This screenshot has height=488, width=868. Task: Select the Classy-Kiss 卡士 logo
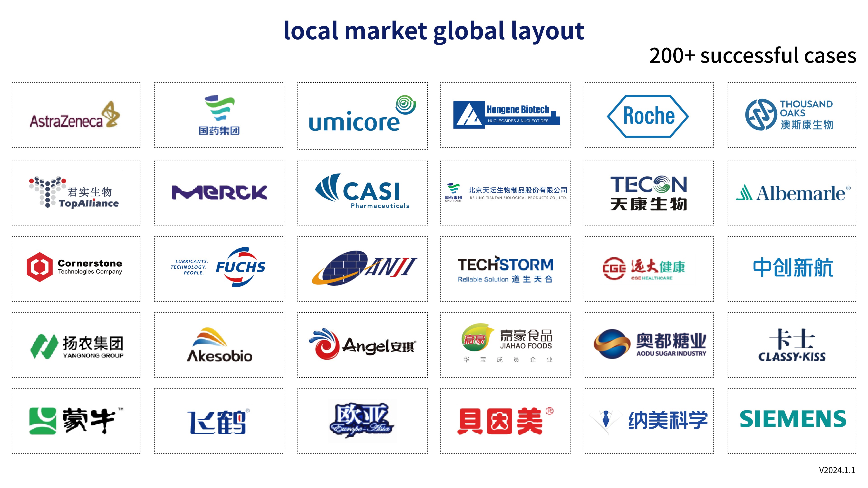(x=792, y=345)
